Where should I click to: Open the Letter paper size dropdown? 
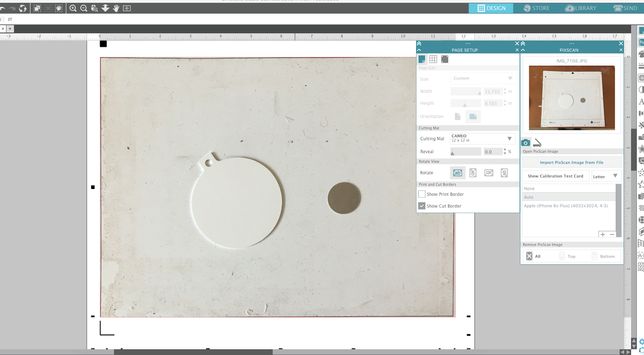[606, 176]
